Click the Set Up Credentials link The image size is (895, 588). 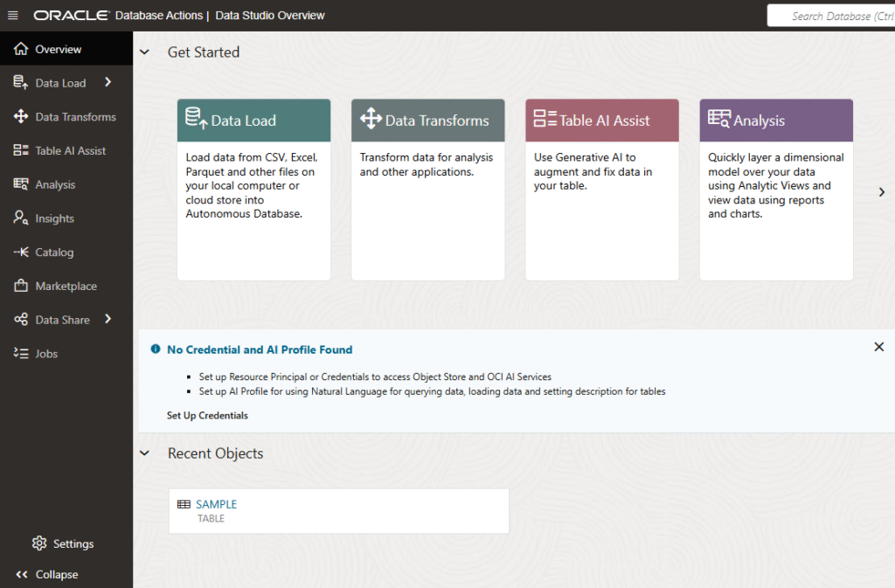coord(207,416)
